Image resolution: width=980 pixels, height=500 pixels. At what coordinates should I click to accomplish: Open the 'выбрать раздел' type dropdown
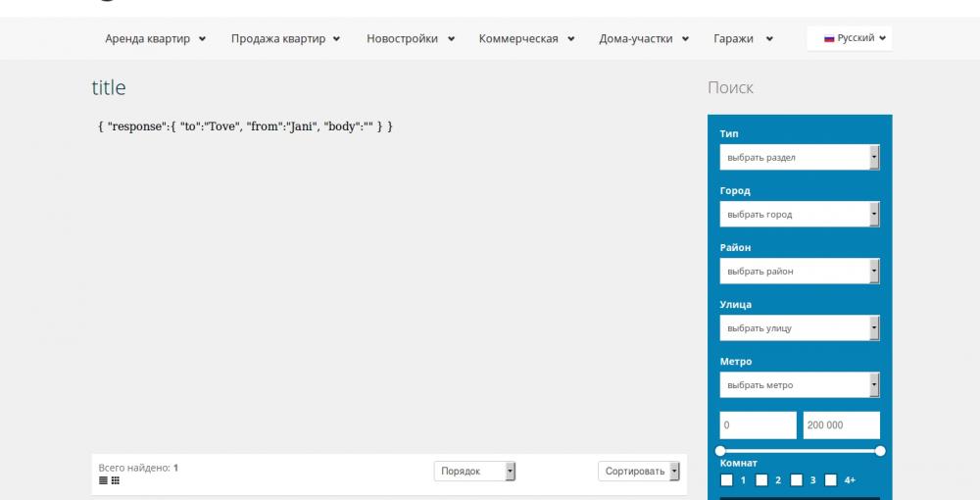pyautogui.click(x=799, y=157)
